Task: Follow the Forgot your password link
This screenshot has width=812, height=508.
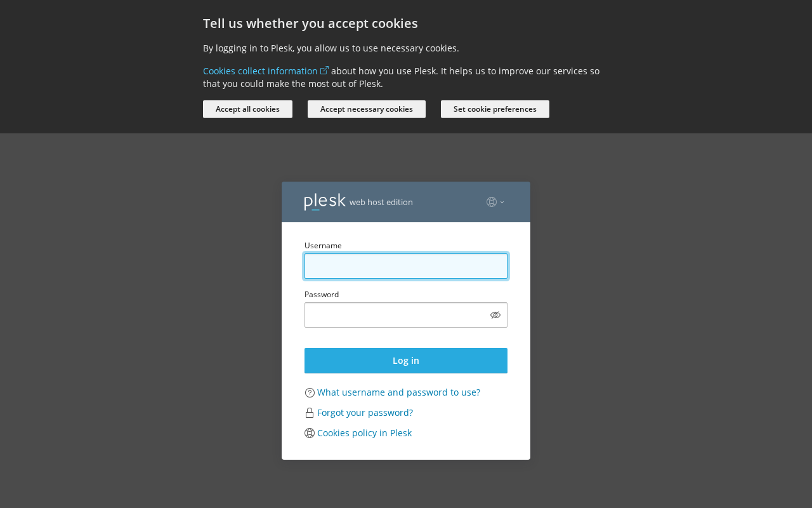Action: (365, 413)
